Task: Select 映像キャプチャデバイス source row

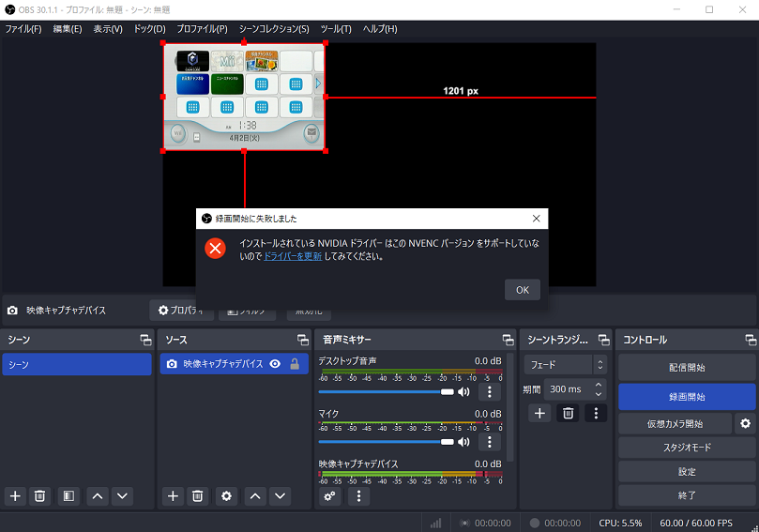Action: (x=234, y=364)
